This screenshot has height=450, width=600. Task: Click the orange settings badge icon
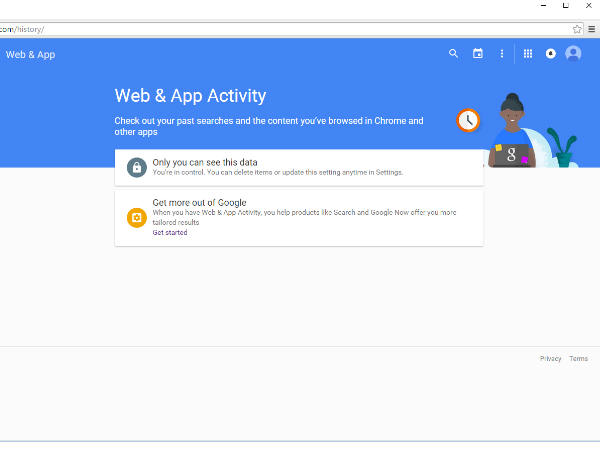(x=136, y=217)
